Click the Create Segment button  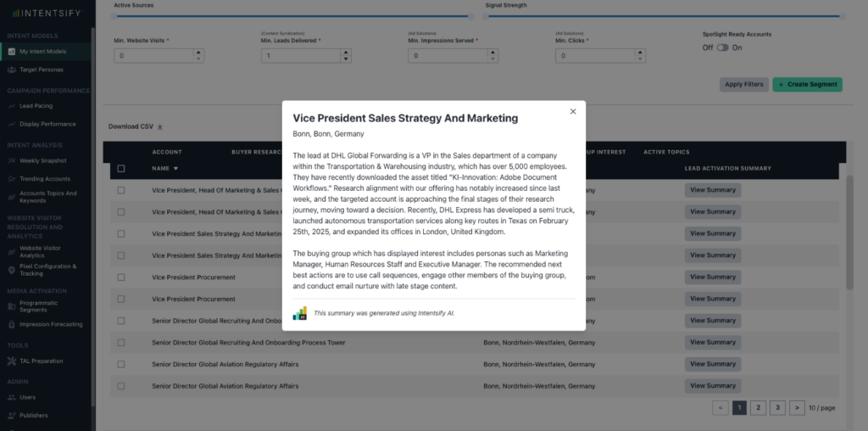807,84
